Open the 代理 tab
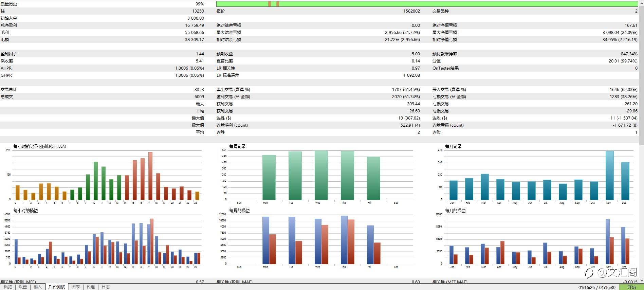 (x=91, y=287)
